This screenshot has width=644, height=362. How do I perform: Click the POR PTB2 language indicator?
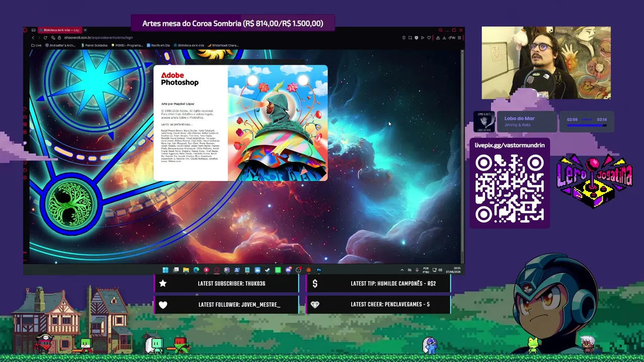(426, 270)
